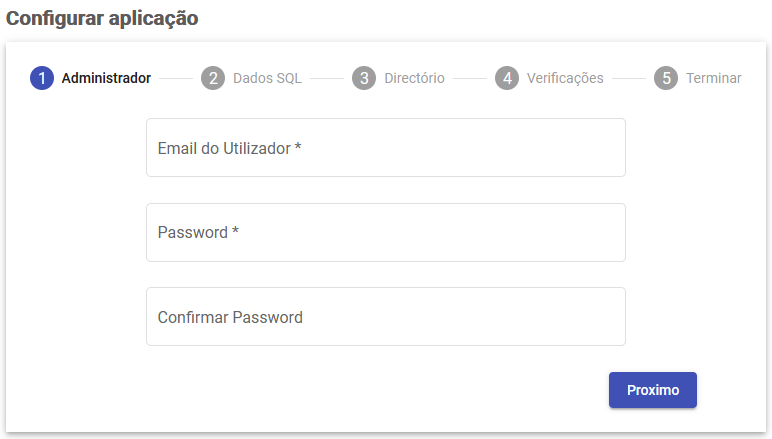Click the number 2 step circle
The image size is (772, 439).
pos(212,78)
